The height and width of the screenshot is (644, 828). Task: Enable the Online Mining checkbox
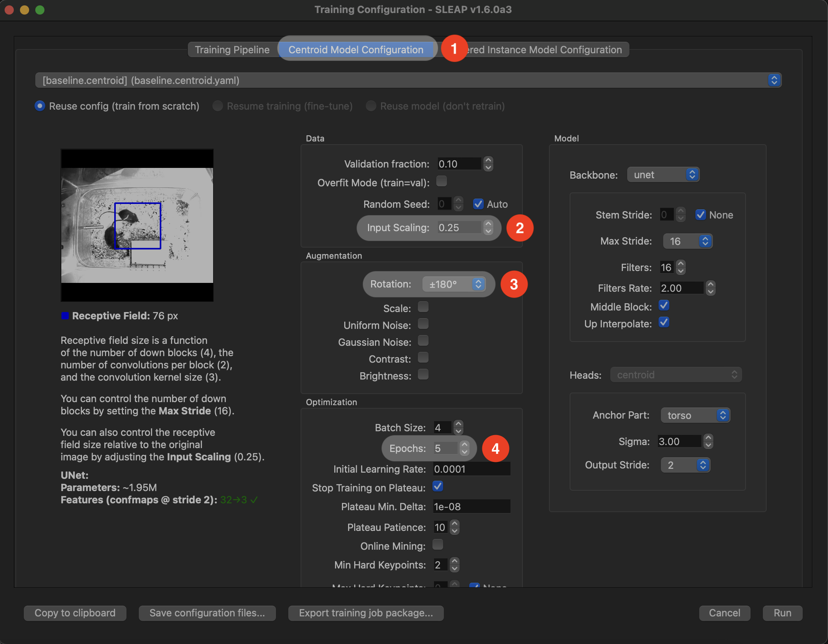point(438,545)
